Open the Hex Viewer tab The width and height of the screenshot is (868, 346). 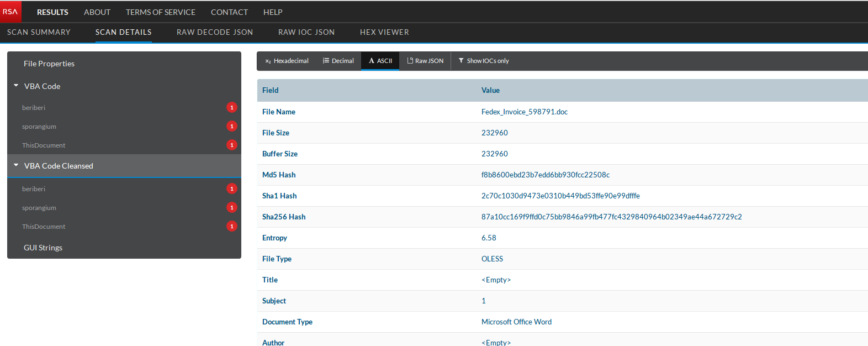pos(384,32)
